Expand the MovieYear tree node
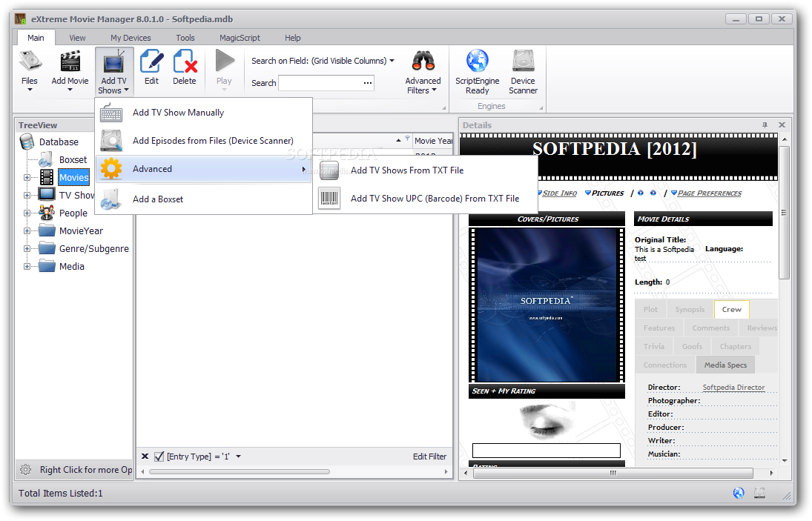Viewport: 812px width, 521px height. 27,230
